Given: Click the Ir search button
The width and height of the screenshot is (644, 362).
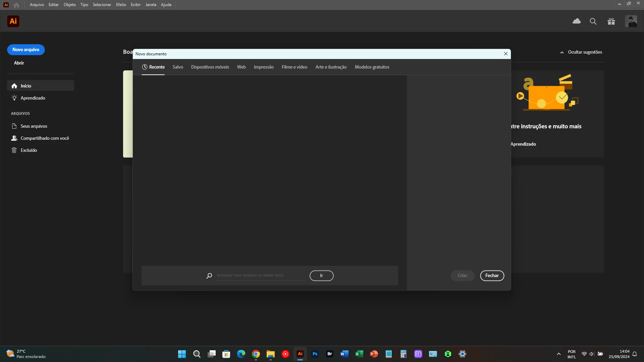Looking at the screenshot, I should coord(321,276).
